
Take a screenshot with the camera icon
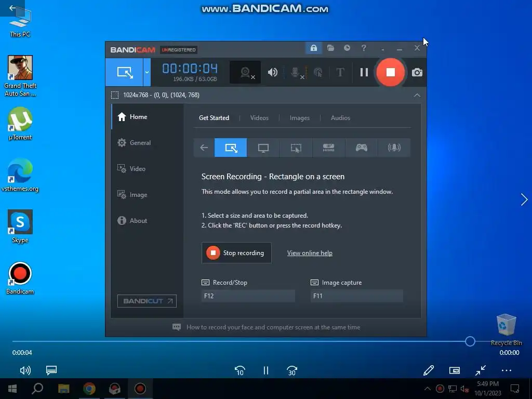pos(417,72)
